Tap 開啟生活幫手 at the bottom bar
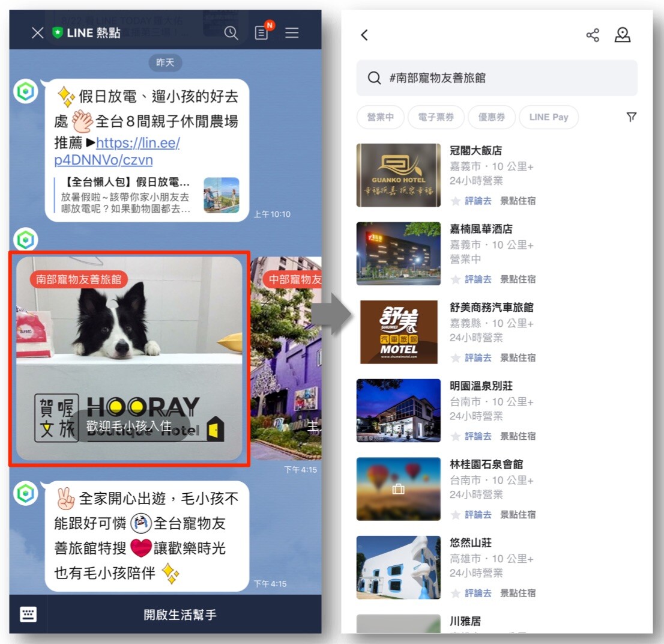Viewport: 664px width, 644px height. click(x=180, y=615)
